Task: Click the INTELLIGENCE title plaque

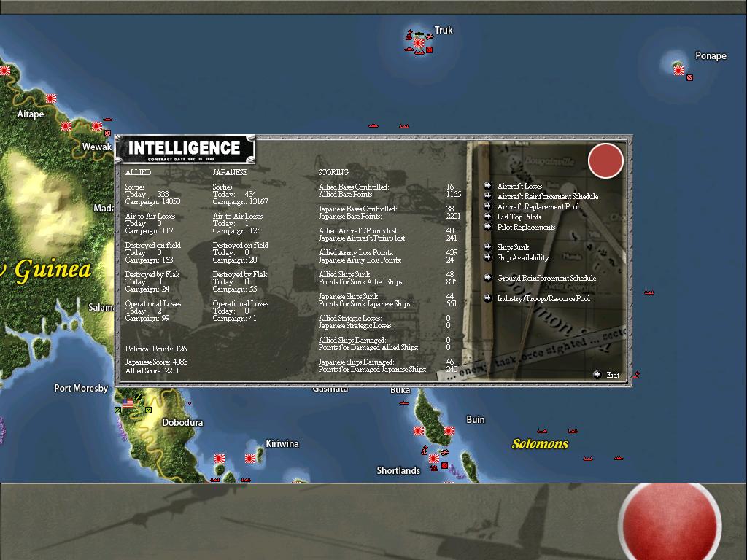Action: coord(185,149)
